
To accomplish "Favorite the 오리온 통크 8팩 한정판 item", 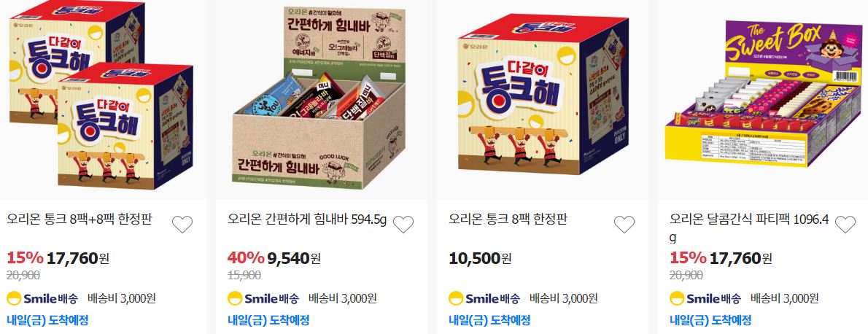I will [x=624, y=225].
